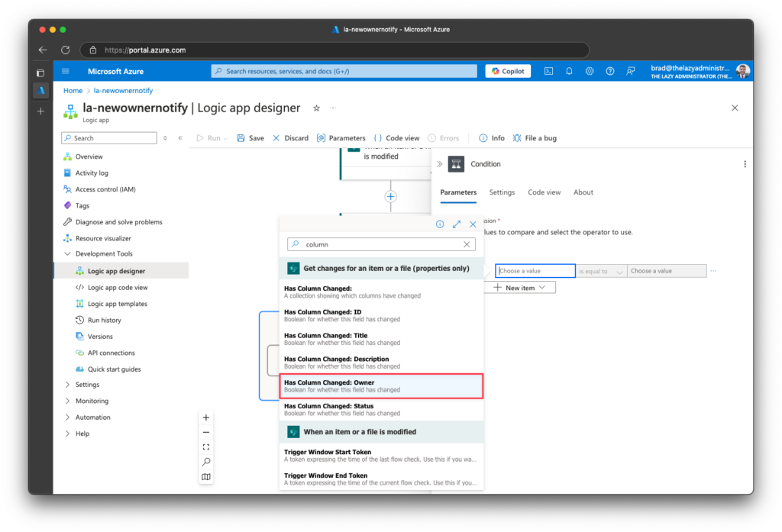This screenshot has width=782, height=532.
Task: Save the logic app workflow
Action: tap(250, 138)
